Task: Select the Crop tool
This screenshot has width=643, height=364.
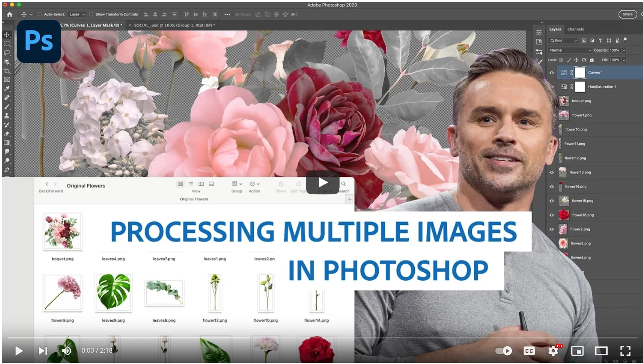Action: (7, 71)
